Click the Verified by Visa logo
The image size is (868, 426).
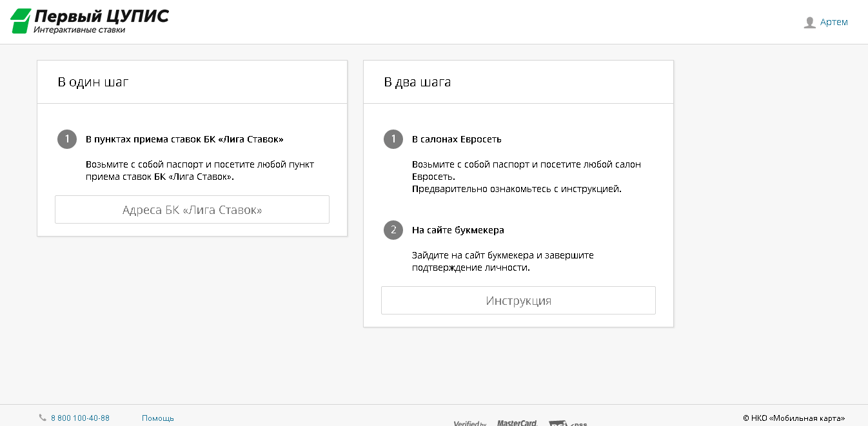[x=470, y=423]
